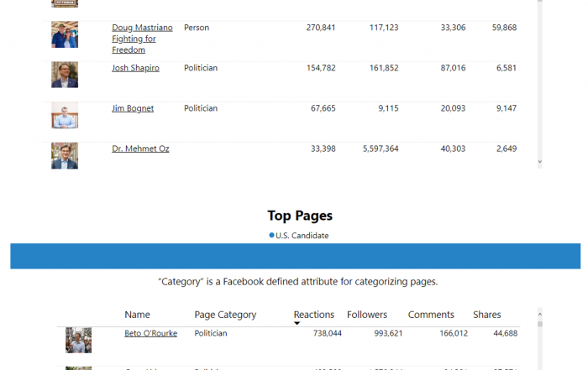
Task: Sort by the Page Category header
Action: click(x=225, y=315)
